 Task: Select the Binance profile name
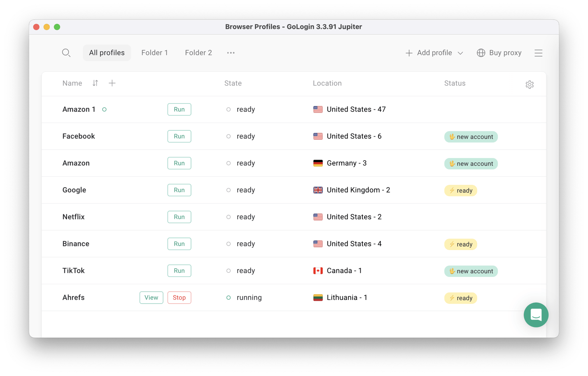click(76, 244)
